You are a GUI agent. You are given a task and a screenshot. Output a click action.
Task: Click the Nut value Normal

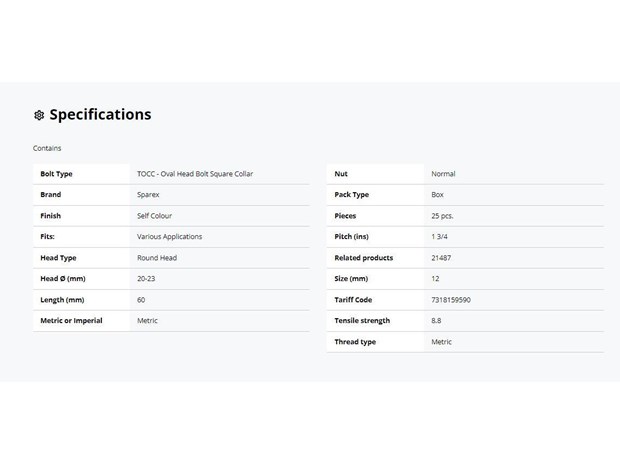click(x=443, y=174)
